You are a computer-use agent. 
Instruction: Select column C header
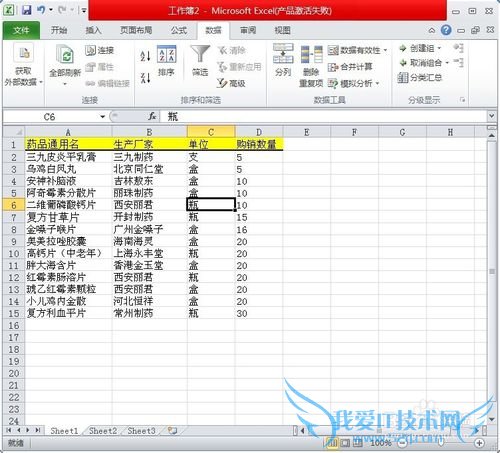(x=211, y=132)
